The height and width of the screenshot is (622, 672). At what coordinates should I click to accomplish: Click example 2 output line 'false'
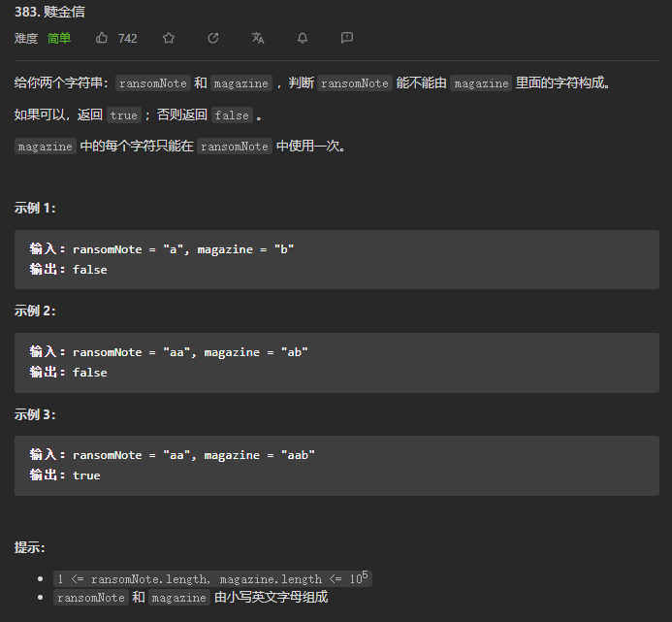click(x=69, y=373)
